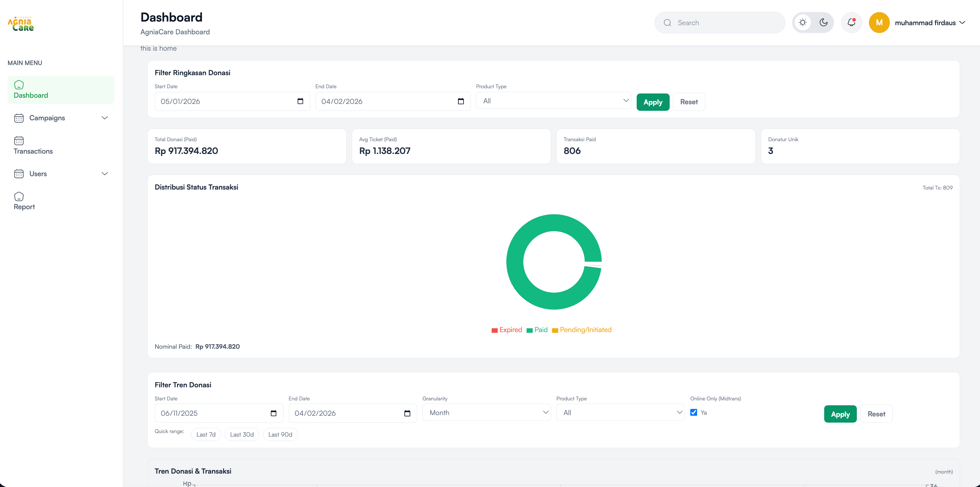Viewport: 980px width, 487px height.
Task: Click the MAIN MENU label
Action: coord(25,63)
